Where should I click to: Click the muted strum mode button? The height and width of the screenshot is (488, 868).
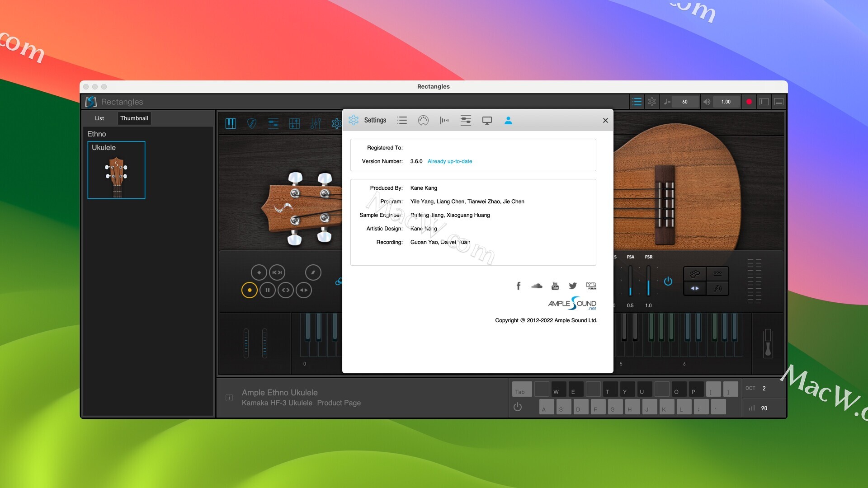(717, 288)
